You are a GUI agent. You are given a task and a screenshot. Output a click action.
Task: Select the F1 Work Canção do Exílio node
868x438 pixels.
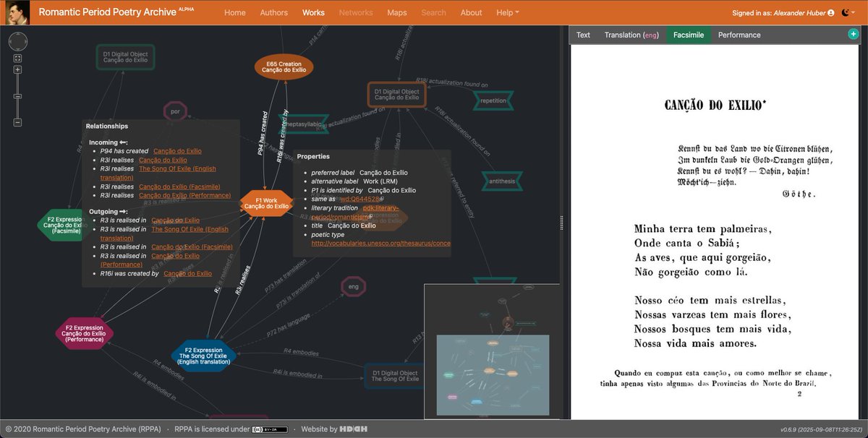266,202
